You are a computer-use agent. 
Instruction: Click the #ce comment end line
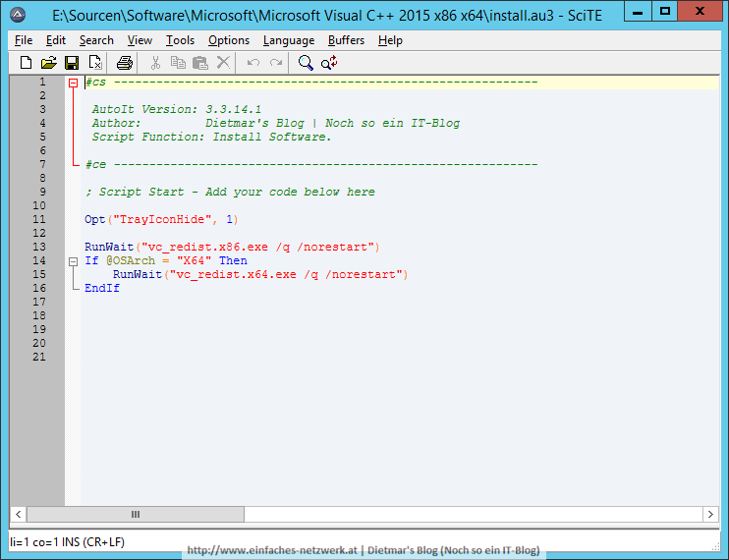pos(311,164)
